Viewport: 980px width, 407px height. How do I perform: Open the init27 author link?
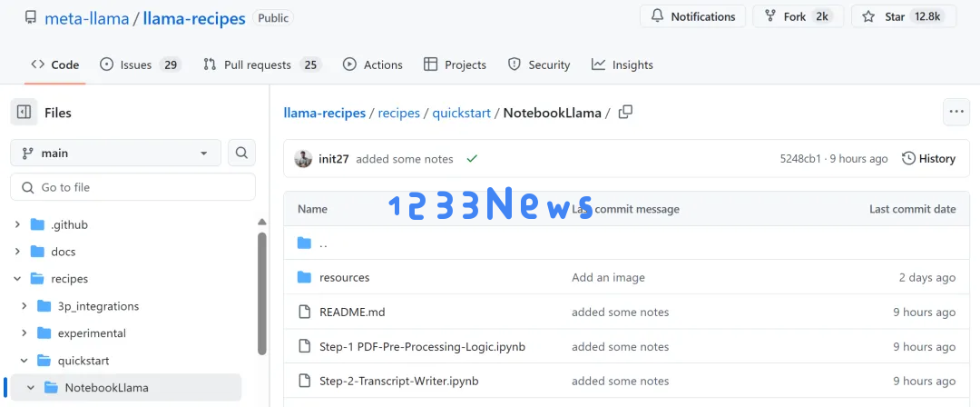point(334,159)
